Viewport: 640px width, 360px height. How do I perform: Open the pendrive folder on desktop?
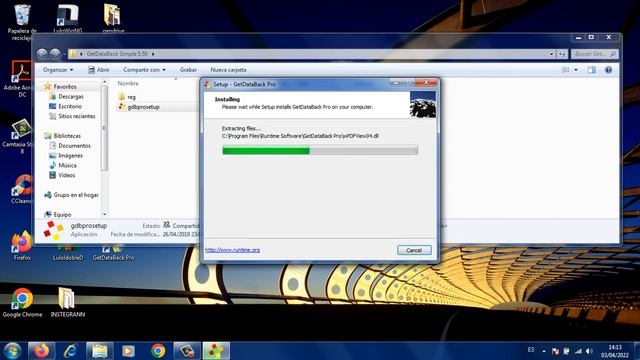pos(113,18)
